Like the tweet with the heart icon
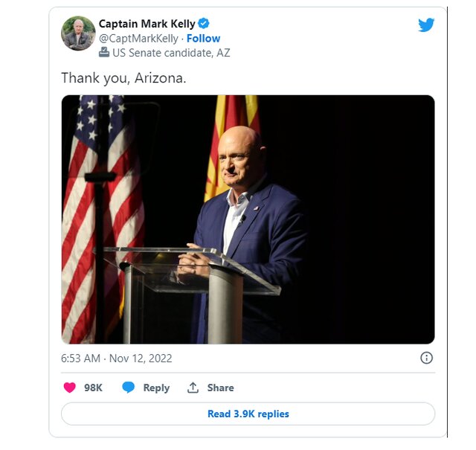This screenshot has height=450, width=476. tap(69, 388)
